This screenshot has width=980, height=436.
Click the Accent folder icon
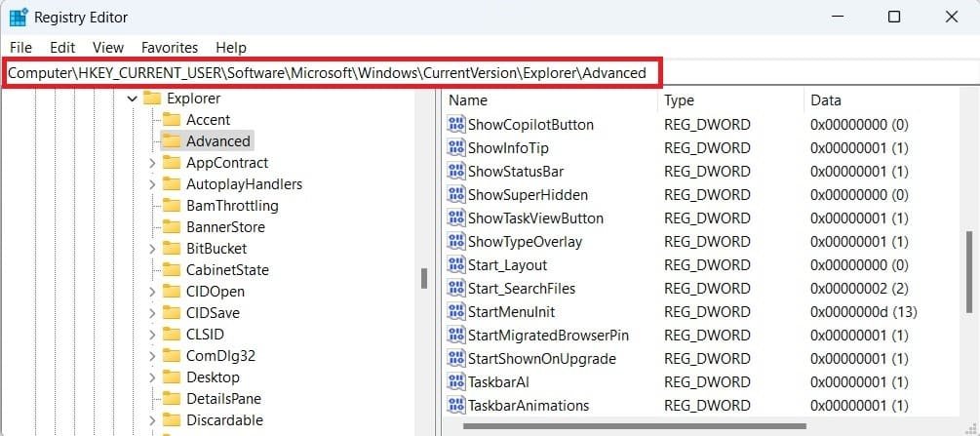coord(172,119)
